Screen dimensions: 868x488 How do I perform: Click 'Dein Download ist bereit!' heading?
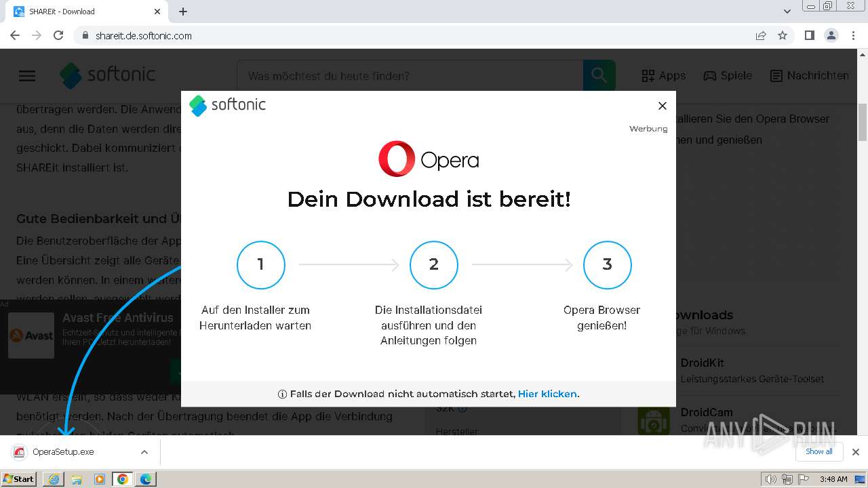coord(429,199)
